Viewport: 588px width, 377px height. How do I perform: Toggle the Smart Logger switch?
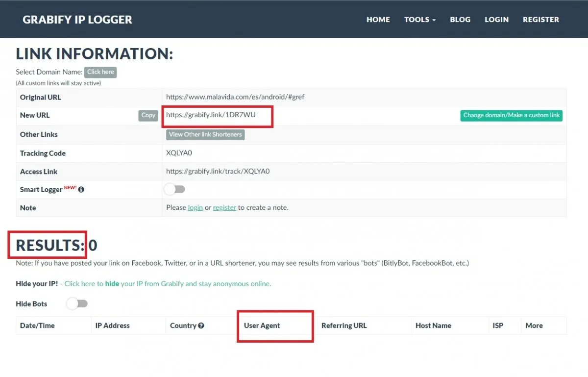tap(174, 189)
